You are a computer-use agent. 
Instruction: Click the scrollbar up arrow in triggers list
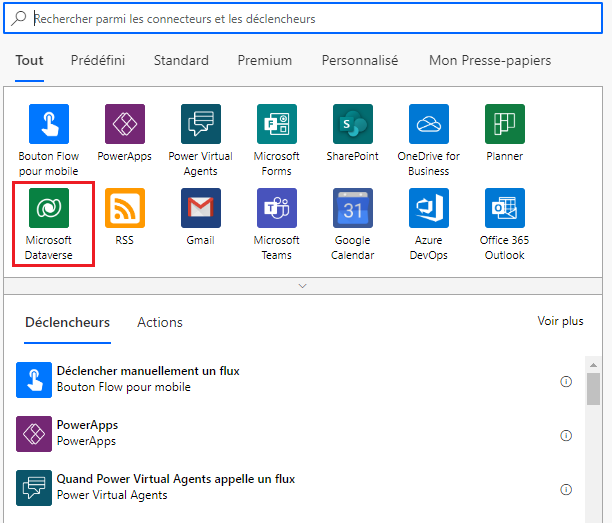[593, 365]
